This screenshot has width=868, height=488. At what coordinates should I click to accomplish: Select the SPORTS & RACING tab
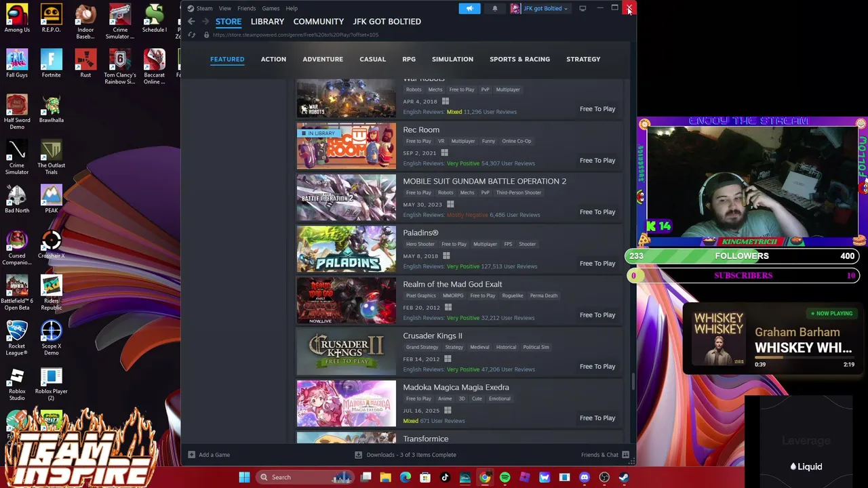click(519, 59)
